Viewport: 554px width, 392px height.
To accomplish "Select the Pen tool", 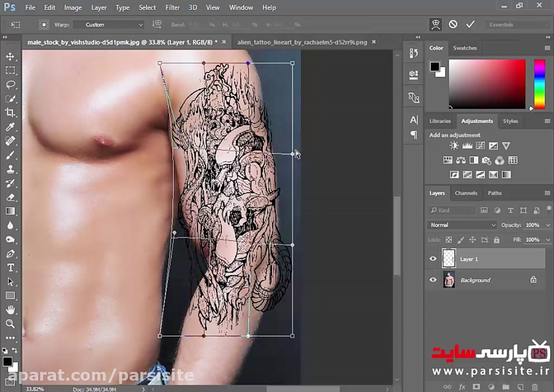I will tap(10, 254).
